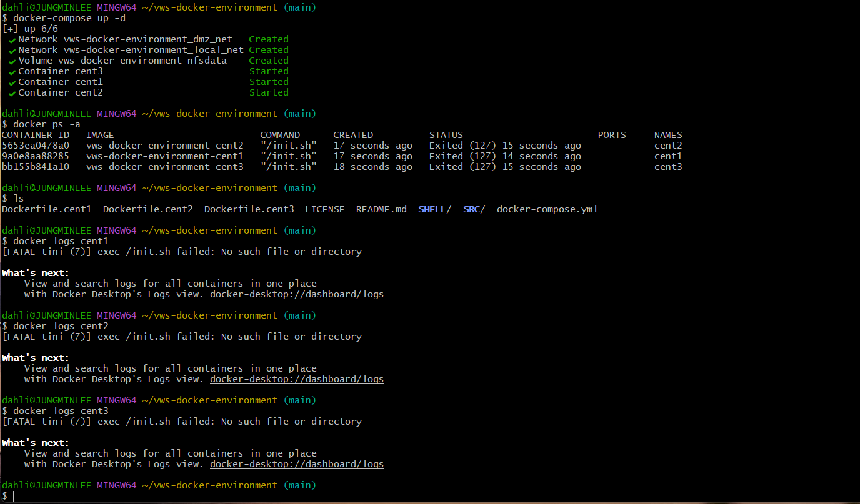
Task: Click the FATAL tini error after 'docker logs cent3'
Action: click(x=182, y=422)
